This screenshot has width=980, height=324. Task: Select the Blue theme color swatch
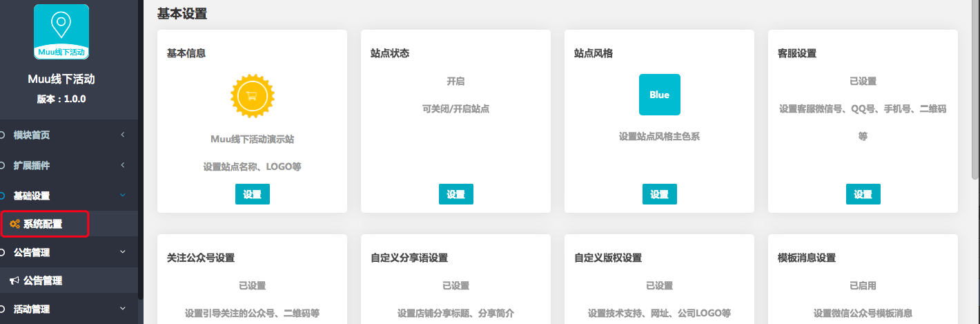tap(660, 95)
